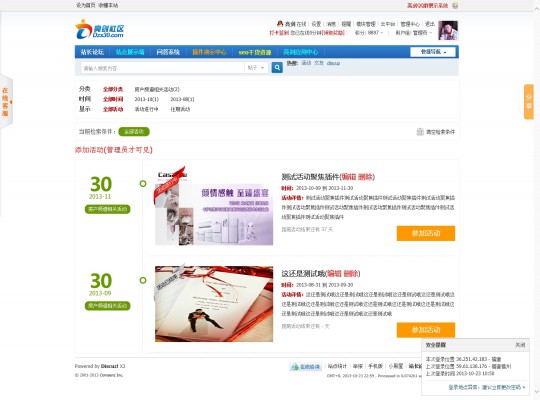Click the site logo at top left
Viewport: 540px width, 400px height.
pyautogui.click(x=100, y=30)
